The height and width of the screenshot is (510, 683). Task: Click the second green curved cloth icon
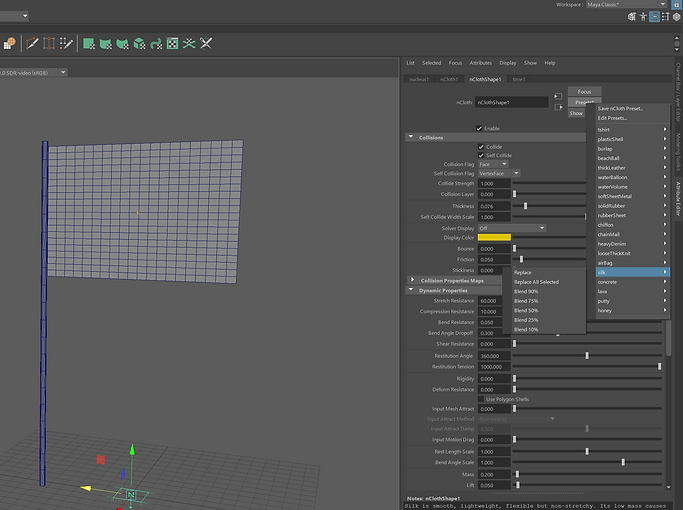[106, 44]
